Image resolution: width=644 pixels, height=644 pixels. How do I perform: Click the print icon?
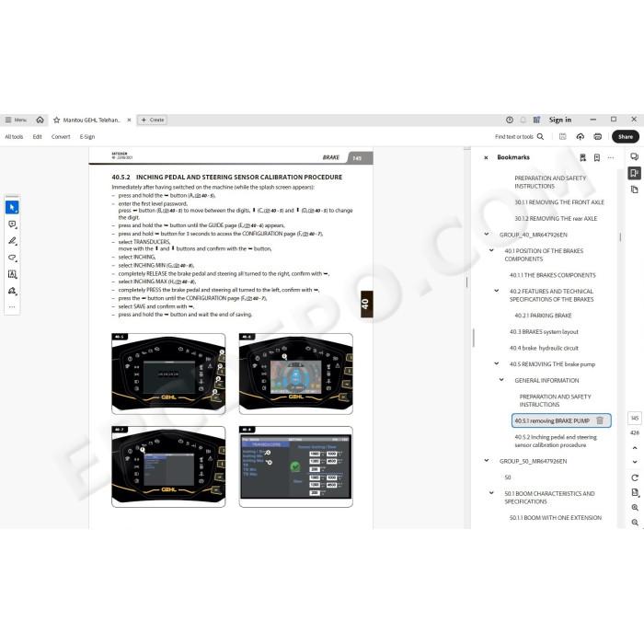pyautogui.click(x=598, y=137)
